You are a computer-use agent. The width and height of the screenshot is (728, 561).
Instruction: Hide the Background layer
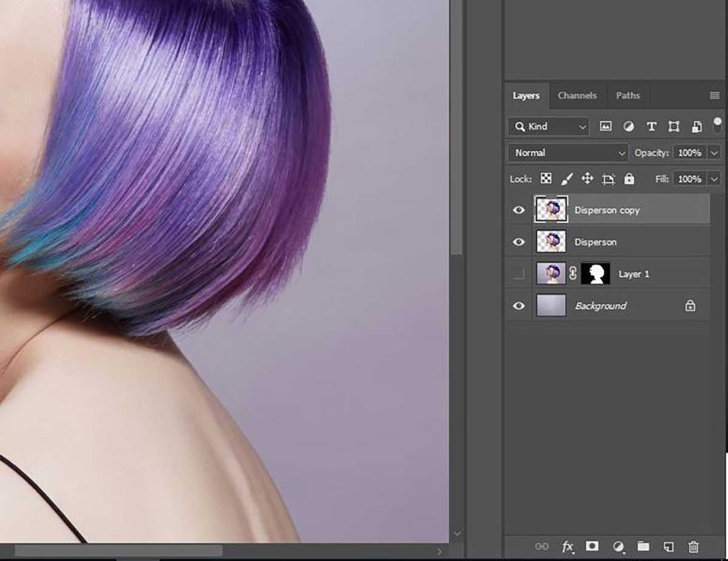(518, 306)
